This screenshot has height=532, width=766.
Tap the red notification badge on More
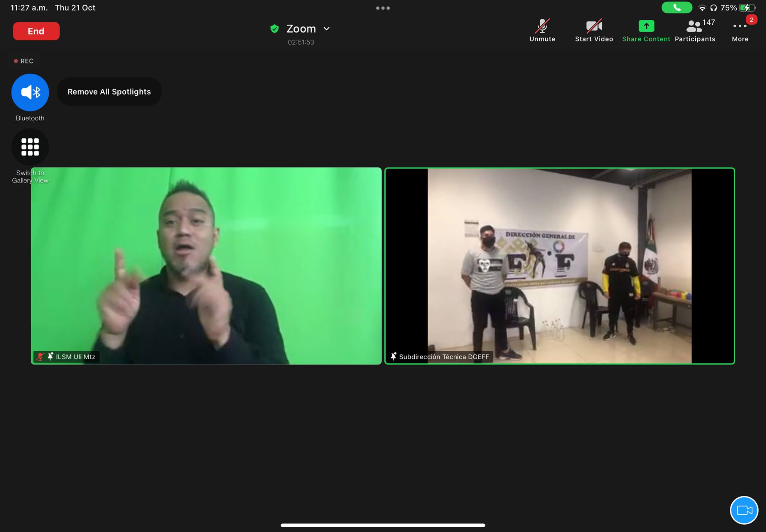pyautogui.click(x=751, y=20)
